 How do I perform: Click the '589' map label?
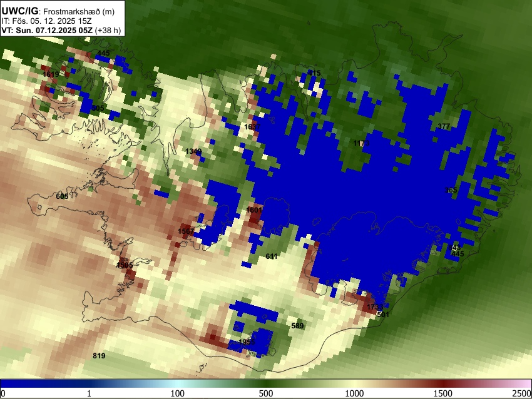click(297, 326)
